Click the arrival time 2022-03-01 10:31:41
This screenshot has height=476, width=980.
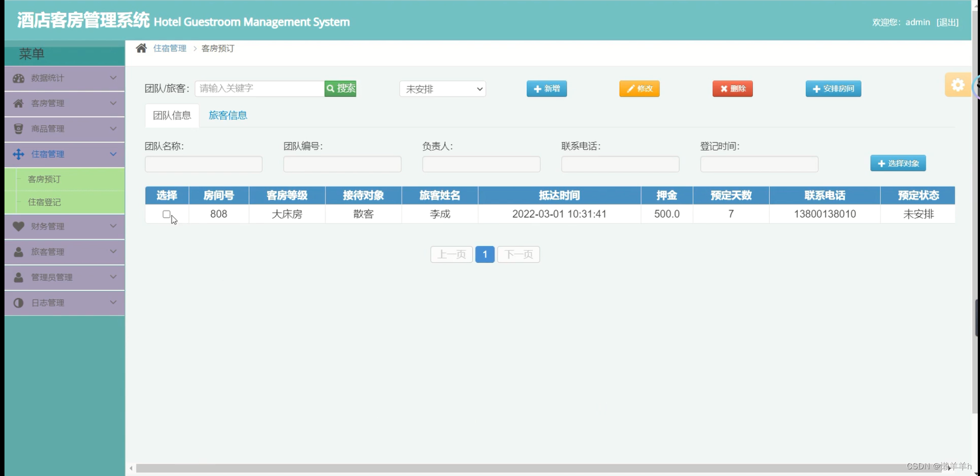click(x=559, y=214)
